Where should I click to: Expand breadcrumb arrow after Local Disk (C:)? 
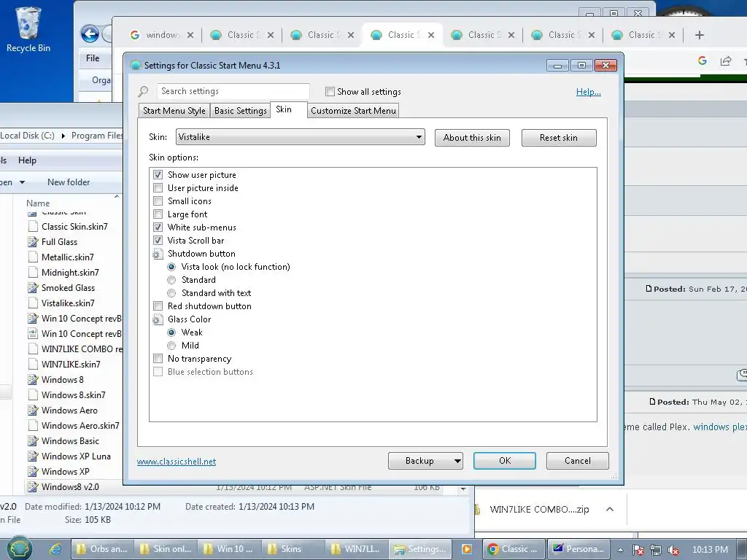point(63,136)
